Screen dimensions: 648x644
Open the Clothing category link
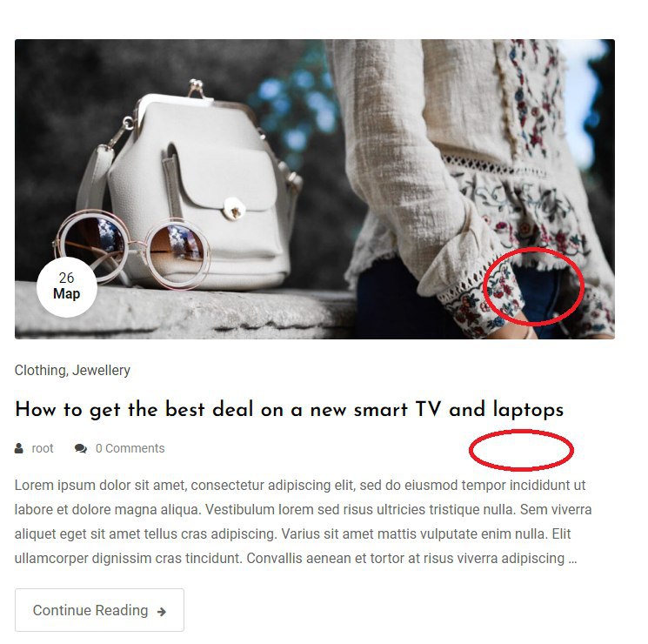[x=40, y=370]
